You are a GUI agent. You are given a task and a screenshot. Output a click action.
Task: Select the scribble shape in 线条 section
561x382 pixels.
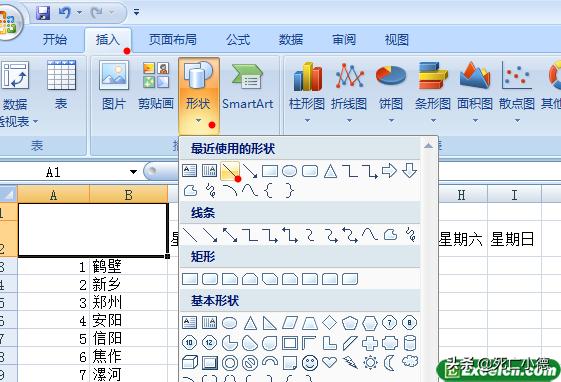point(411,235)
